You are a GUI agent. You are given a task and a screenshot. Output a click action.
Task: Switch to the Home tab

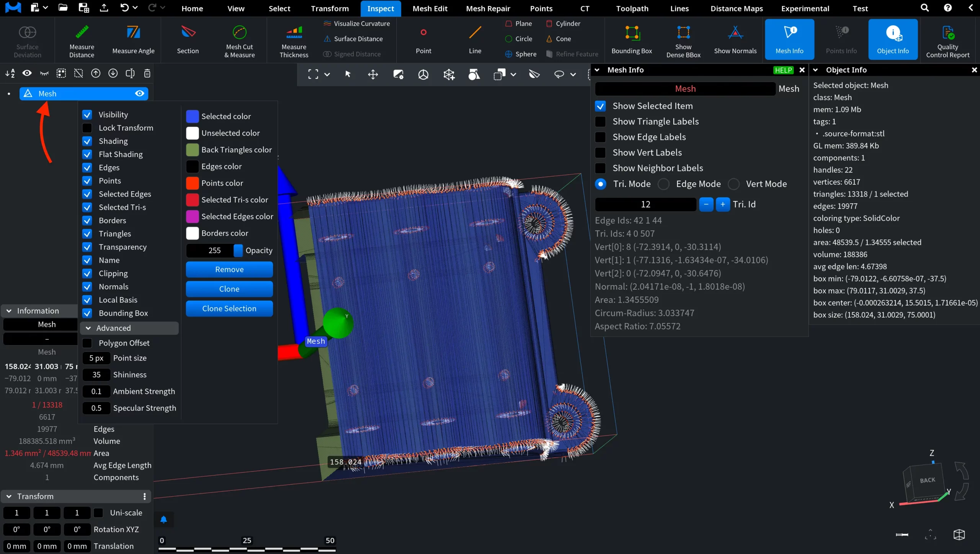[192, 8]
